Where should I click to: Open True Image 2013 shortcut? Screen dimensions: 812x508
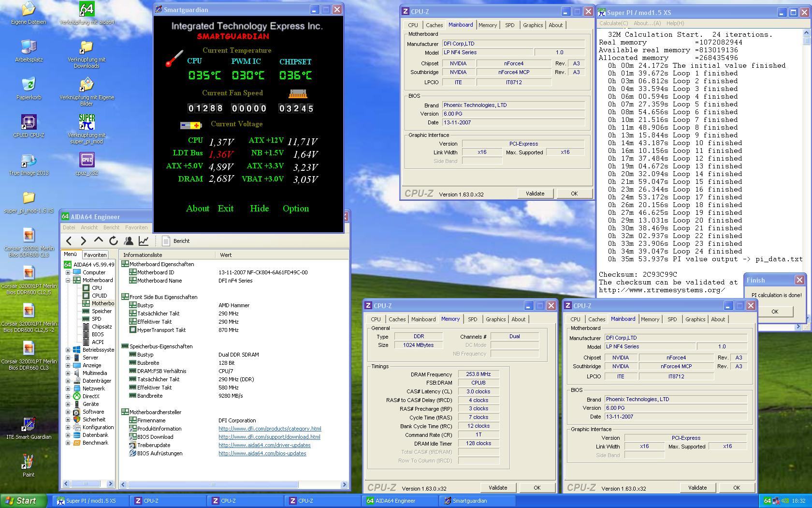click(29, 164)
